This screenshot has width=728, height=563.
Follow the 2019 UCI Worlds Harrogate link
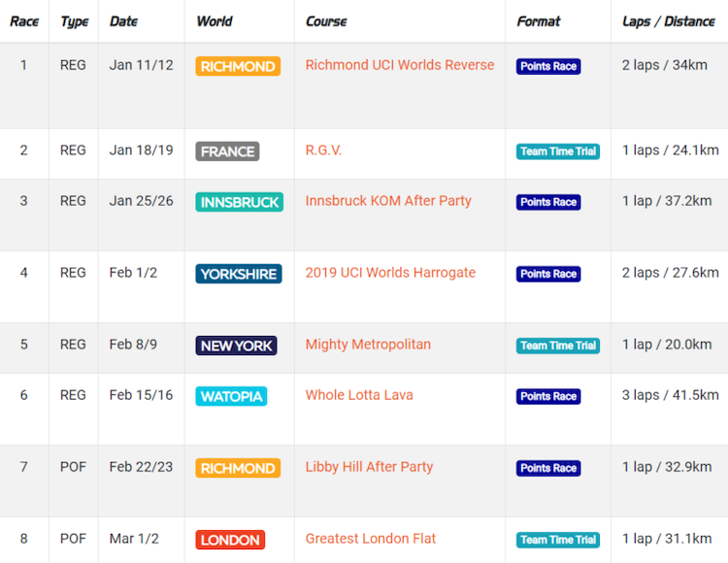pos(390,273)
